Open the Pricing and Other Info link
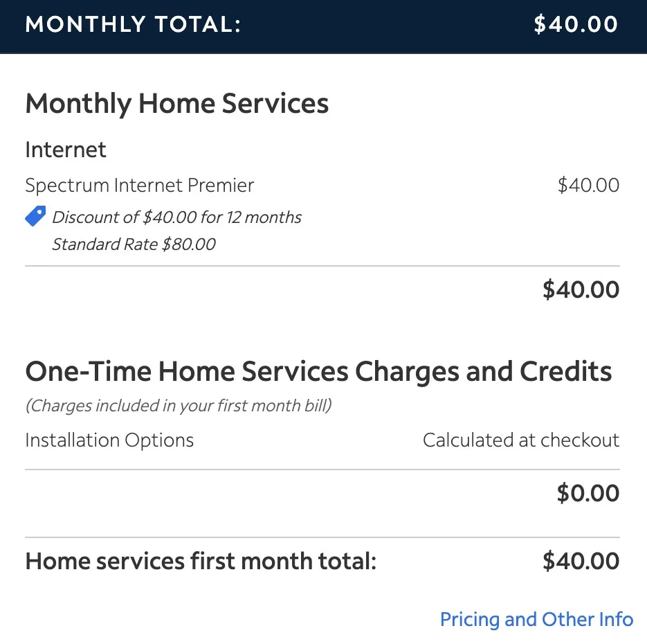The width and height of the screenshot is (647, 644). pyautogui.click(x=536, y=619)
